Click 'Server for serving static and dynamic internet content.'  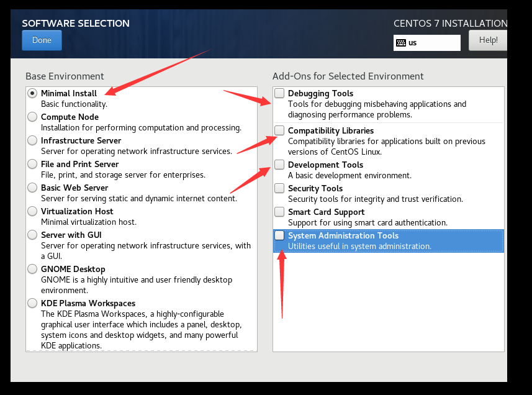(139, 199)
